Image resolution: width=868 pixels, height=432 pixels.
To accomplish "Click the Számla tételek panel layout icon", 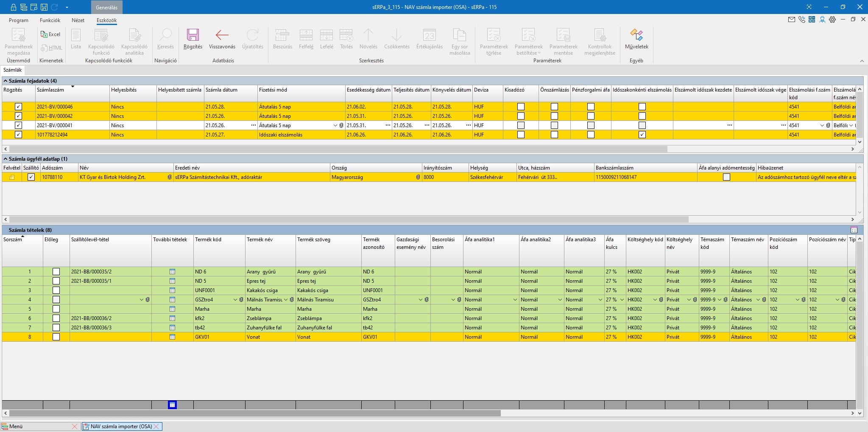I will pos(854,230).
